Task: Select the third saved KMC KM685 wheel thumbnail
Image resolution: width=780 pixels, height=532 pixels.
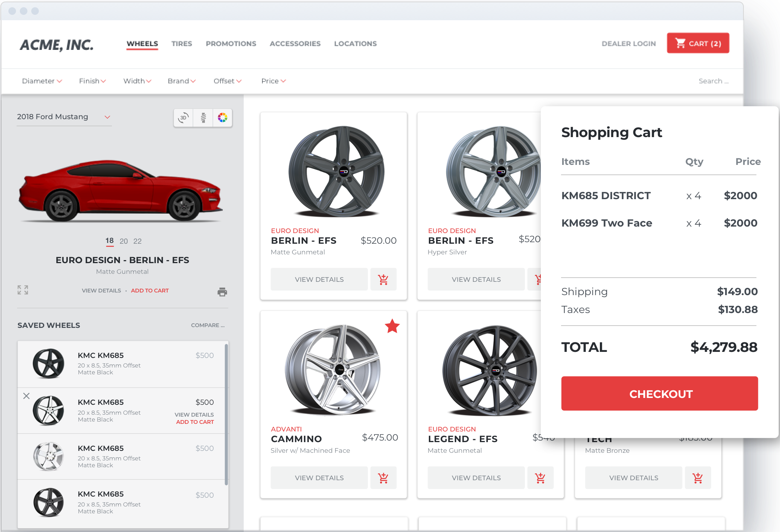Action: [48, 456]
